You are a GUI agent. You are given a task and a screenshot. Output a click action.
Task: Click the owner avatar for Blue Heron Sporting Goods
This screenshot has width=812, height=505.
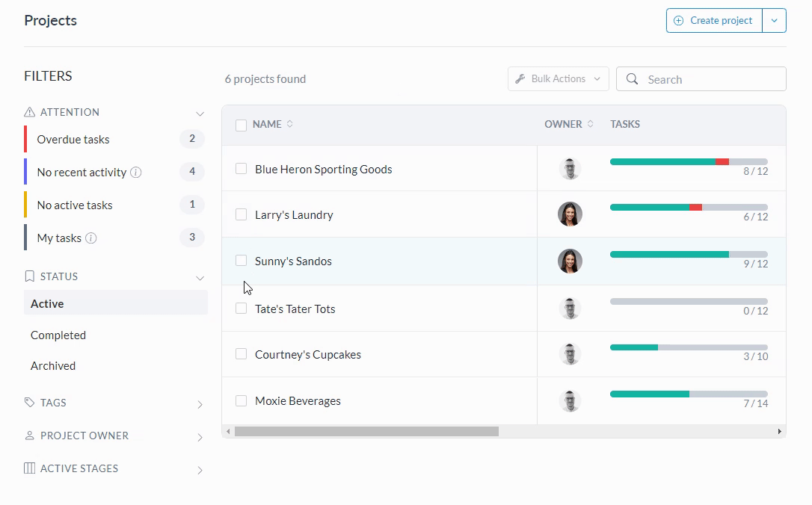coord(570,169)
